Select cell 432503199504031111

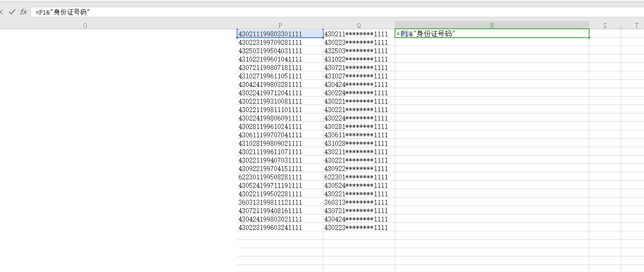point(280,51)
